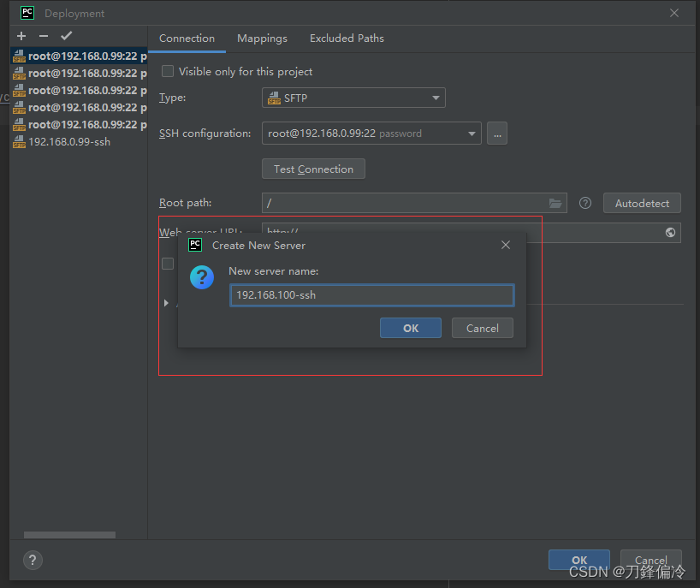Click the Test Connection button
Image resolution: width=700 pixels, height=588 pixels.
coord(313,169)
